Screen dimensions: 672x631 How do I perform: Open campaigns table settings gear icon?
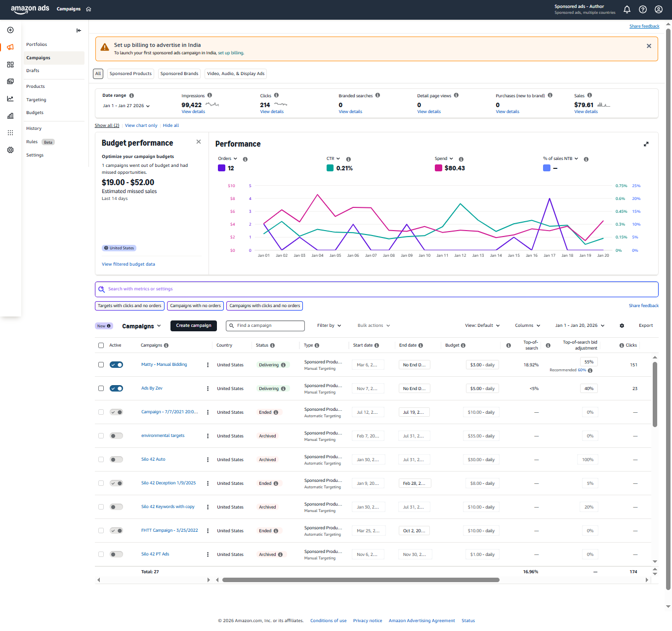[x=622, y=326]
